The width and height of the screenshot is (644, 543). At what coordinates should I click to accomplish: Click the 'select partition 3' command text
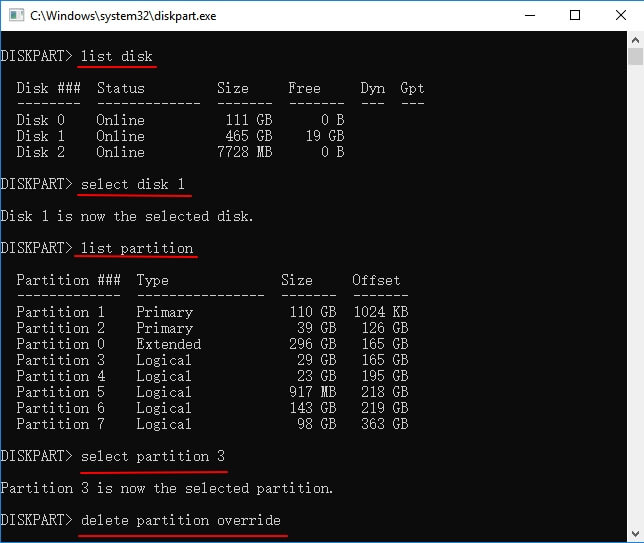[152, 456]
